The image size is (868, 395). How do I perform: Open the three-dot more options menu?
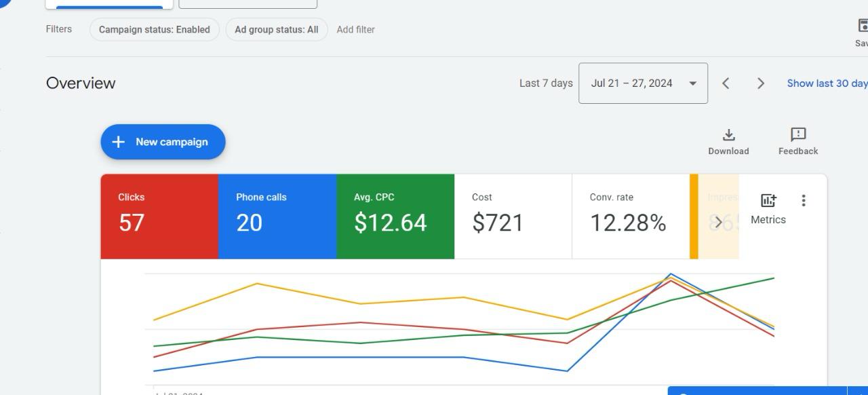(804, 200)
